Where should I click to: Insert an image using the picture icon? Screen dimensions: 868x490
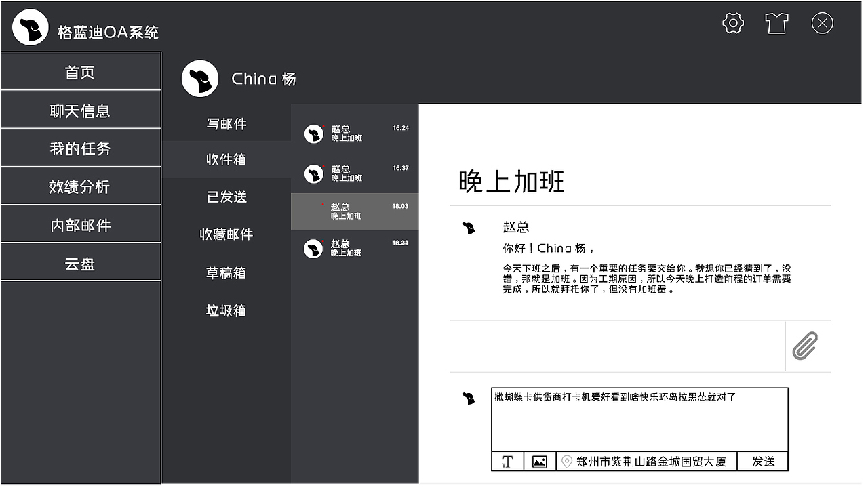[539, 461]
